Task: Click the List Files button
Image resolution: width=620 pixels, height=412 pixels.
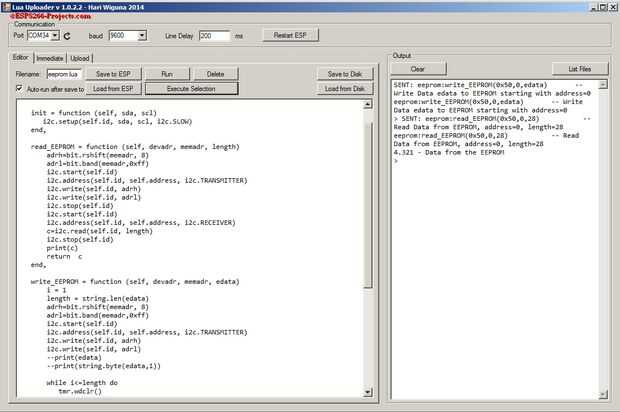Action: point(580,69)
